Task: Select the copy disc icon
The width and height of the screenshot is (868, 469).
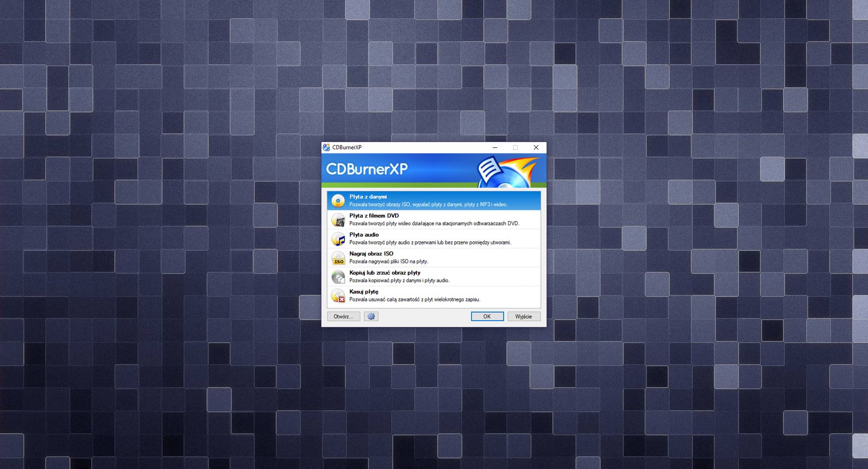Action: [x=338, y=277]
